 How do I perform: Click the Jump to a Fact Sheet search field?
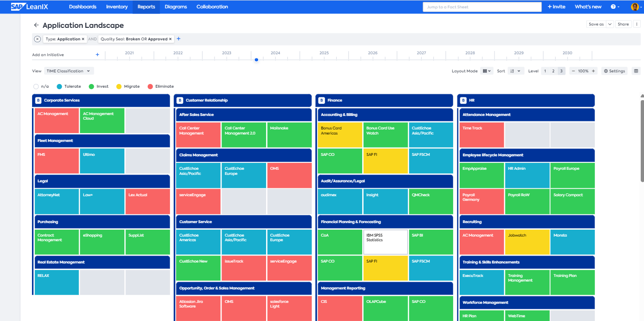point(482,7)
